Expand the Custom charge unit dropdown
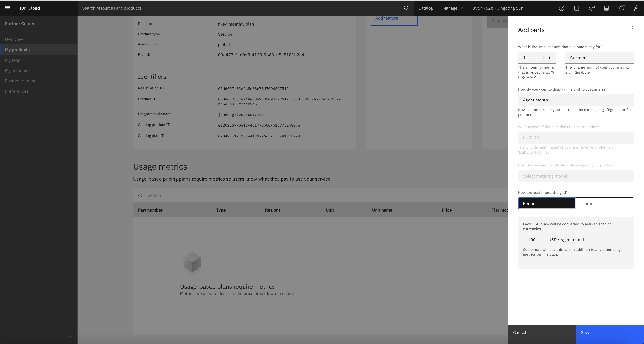The width and height of the screenshot is (644, 344). pyautogui.click(x=599, y=58)
